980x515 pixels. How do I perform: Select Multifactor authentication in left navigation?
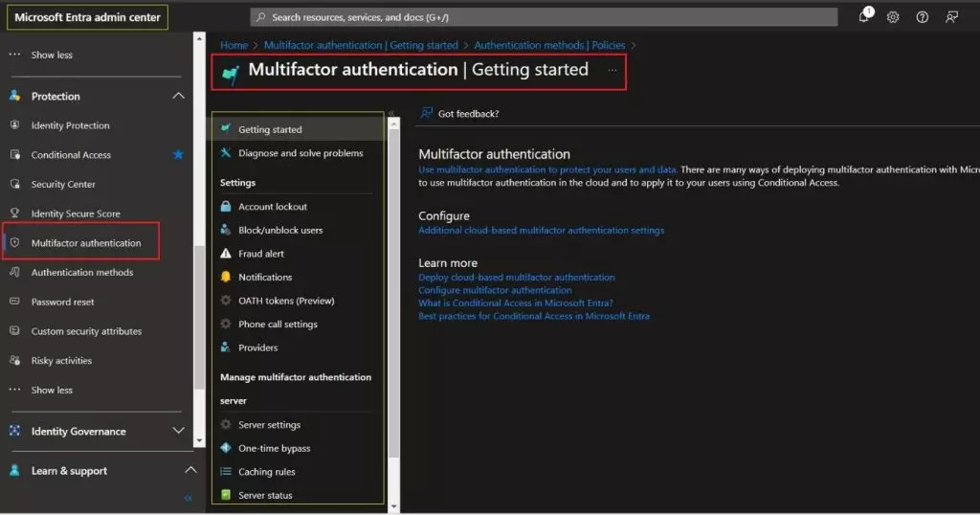85,243
